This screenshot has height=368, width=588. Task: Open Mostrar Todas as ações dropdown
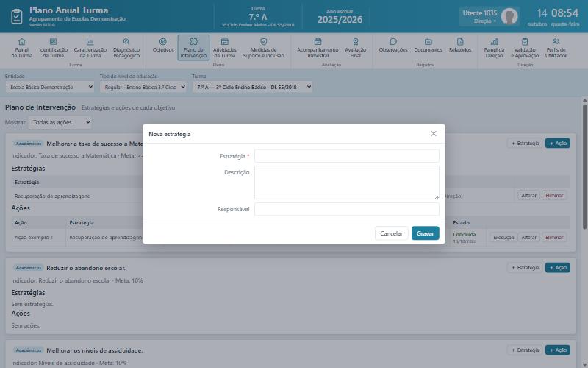60,122
